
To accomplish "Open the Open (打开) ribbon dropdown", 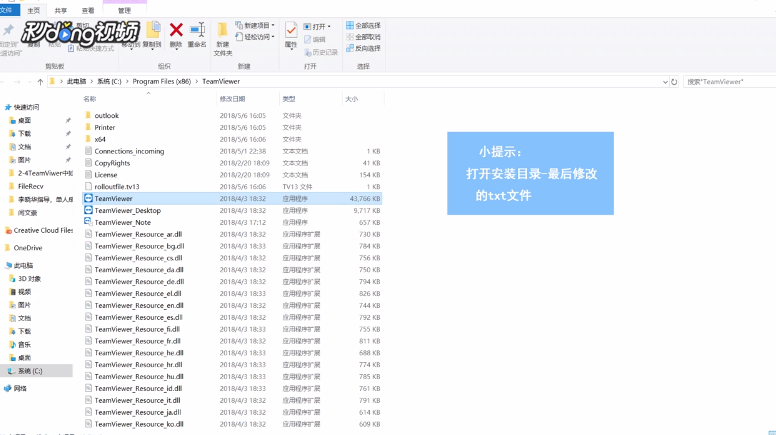I will click(x=317, y=26).
